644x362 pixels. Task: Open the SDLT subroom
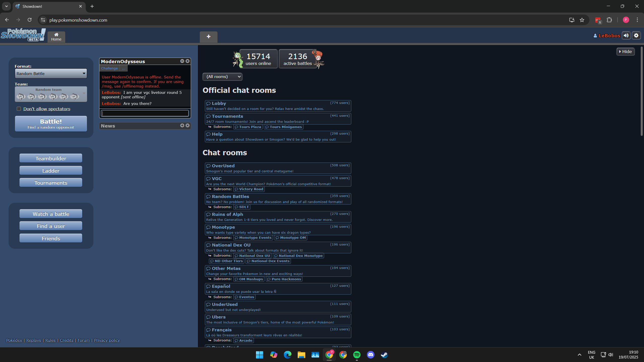(x=242, y=207)
